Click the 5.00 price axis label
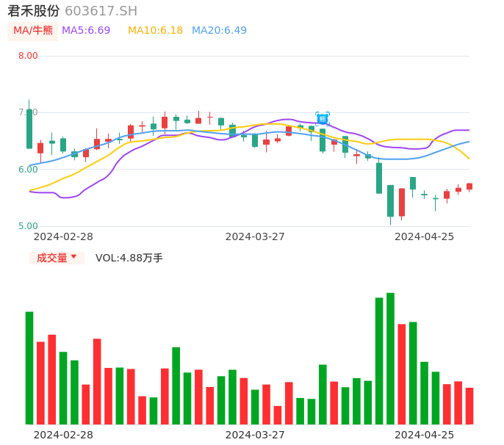 (28, 226)
